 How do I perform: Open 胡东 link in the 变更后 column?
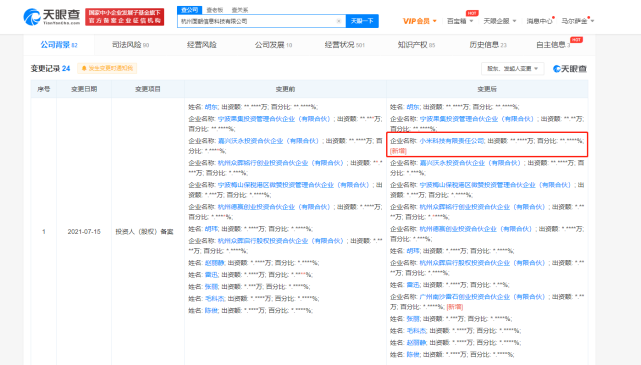(413, 107)
